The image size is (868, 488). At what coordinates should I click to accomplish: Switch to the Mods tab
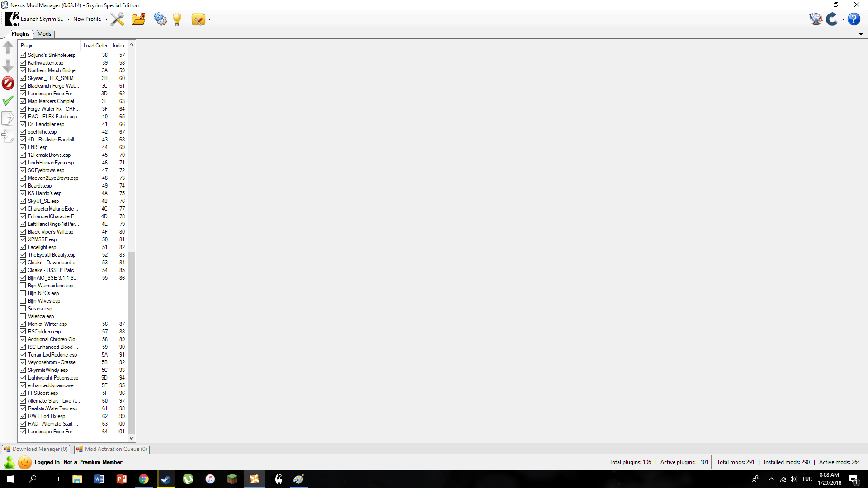click(44, 33)
